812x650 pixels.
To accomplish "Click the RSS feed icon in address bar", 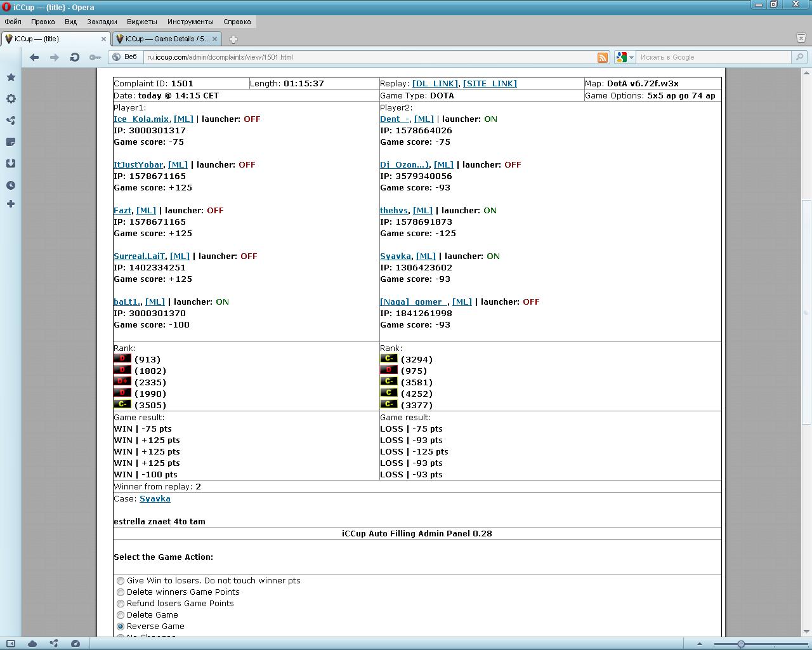I will coord(603,57).
